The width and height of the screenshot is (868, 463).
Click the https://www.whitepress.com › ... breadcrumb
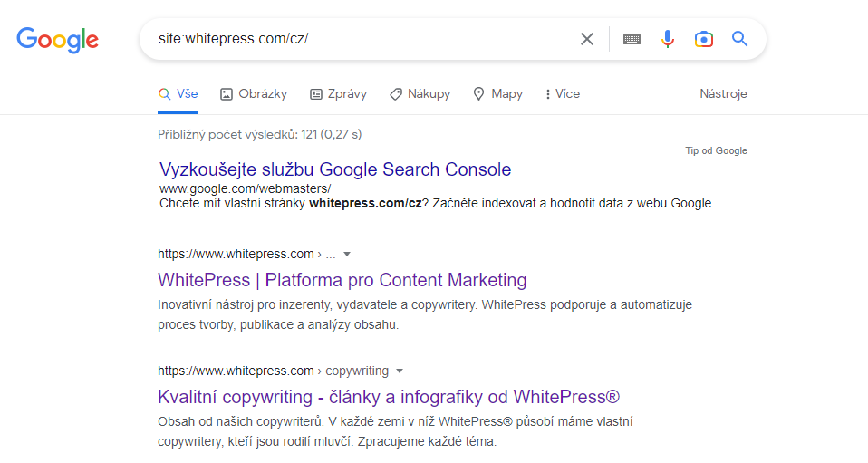click(246, 255)
